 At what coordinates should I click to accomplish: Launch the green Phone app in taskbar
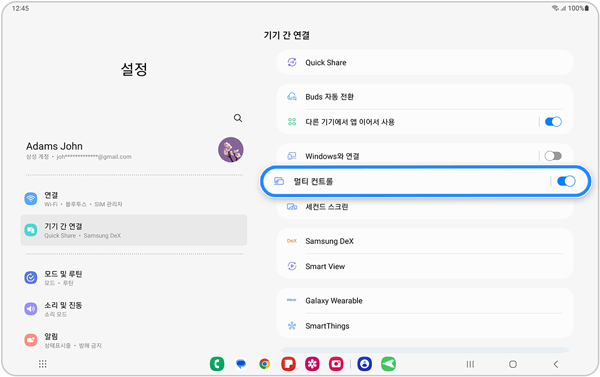coord(217,364)
